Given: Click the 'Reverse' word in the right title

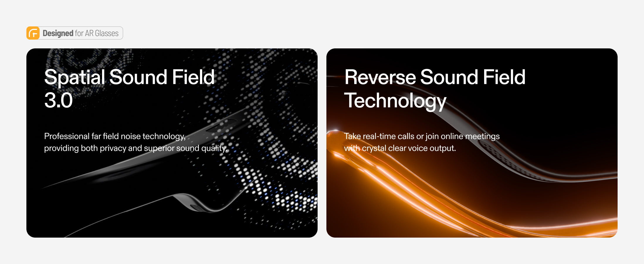Looking at the screenshot, I should 380,77.
